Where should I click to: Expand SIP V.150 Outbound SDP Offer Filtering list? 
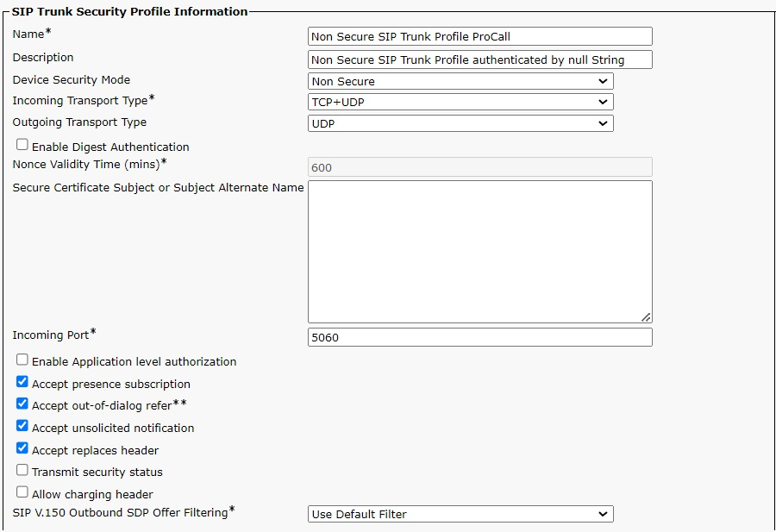(x=460, y=514)
